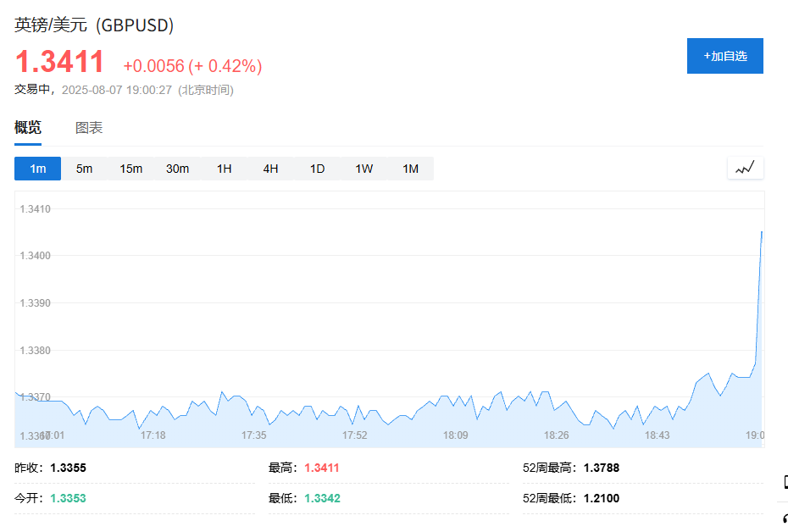This screenshot has width=788, height=532.
Task: Add GBPUSD to watchlist with +加自选
Action: click(724, 56)
